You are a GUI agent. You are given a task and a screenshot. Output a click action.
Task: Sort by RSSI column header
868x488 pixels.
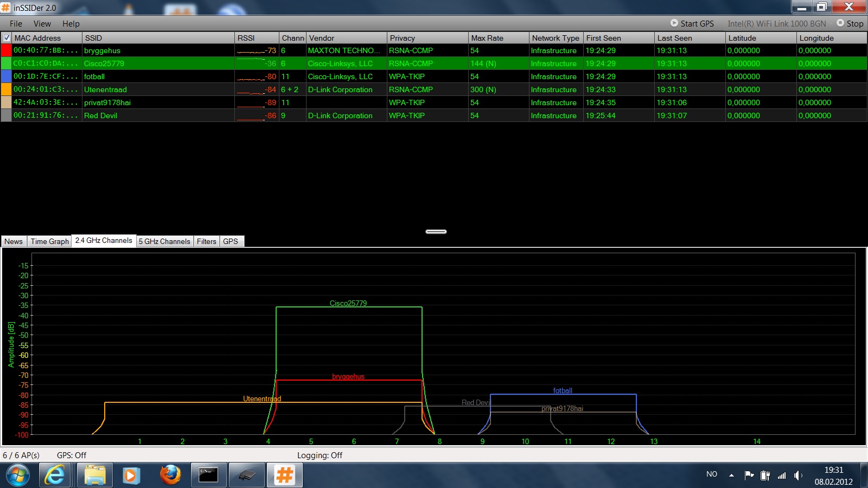[257, 38]
